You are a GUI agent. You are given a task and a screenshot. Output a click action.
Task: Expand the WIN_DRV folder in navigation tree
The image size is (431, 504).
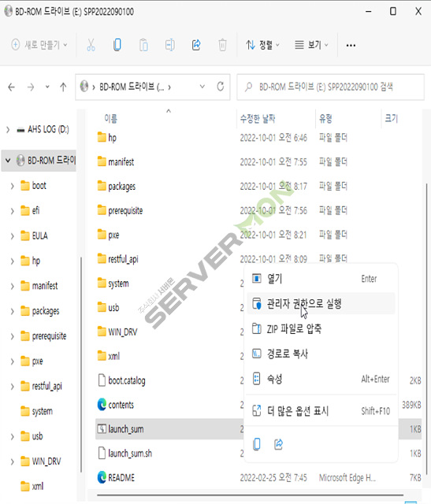tap(13, 461)
